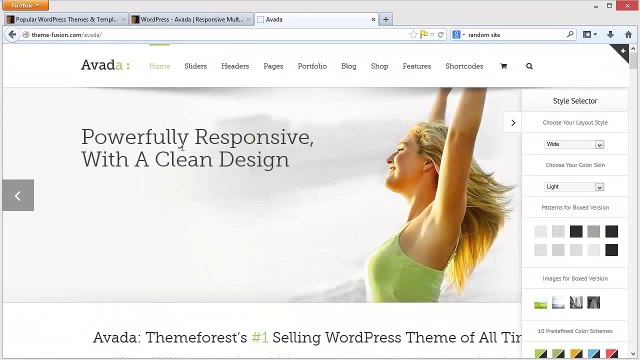Click the site identity globe icon

[x=26, y=35]
